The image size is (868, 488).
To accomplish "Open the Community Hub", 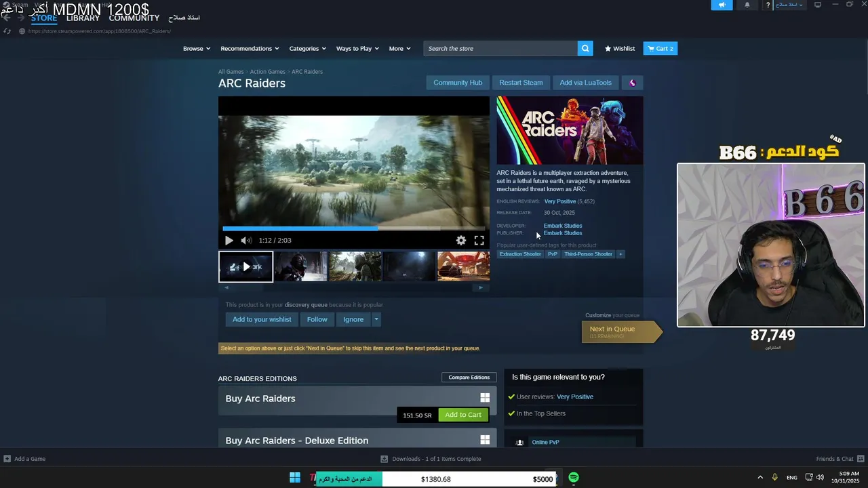I will click(x=458, y=83).
